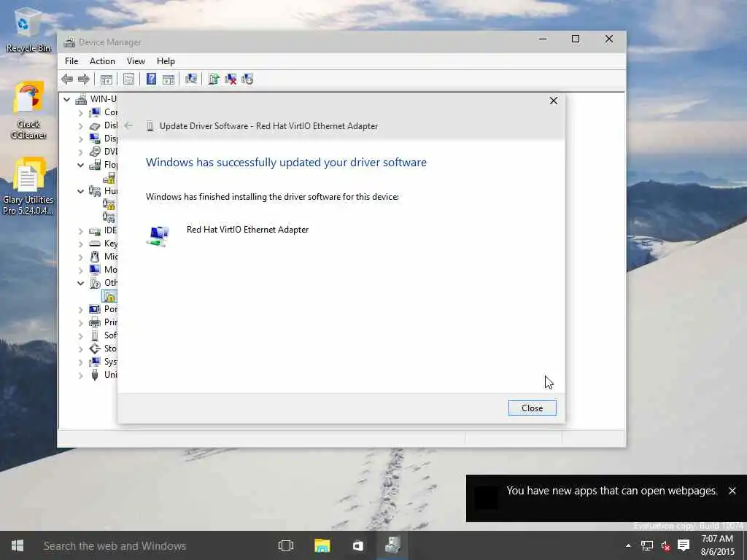
Task: Click the blue Help question-mark toolbar icon
Action: [x=151, y=79]
